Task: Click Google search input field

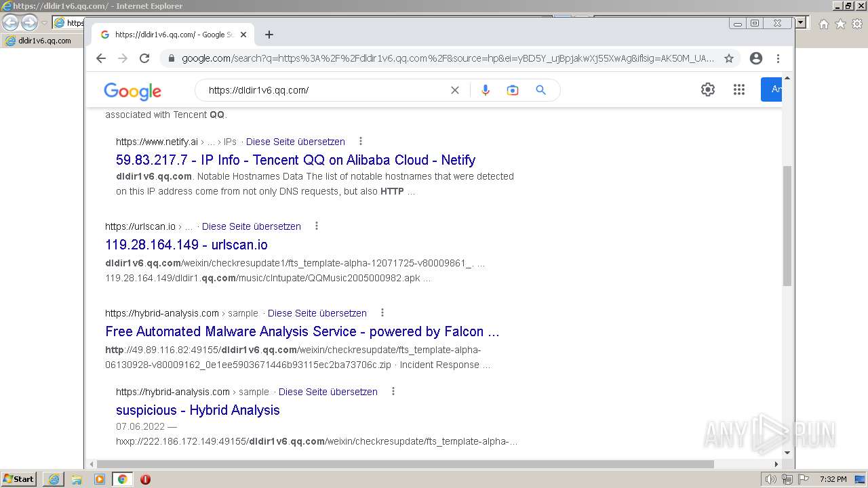Action: pyautogui.click(x=325, y=90)
